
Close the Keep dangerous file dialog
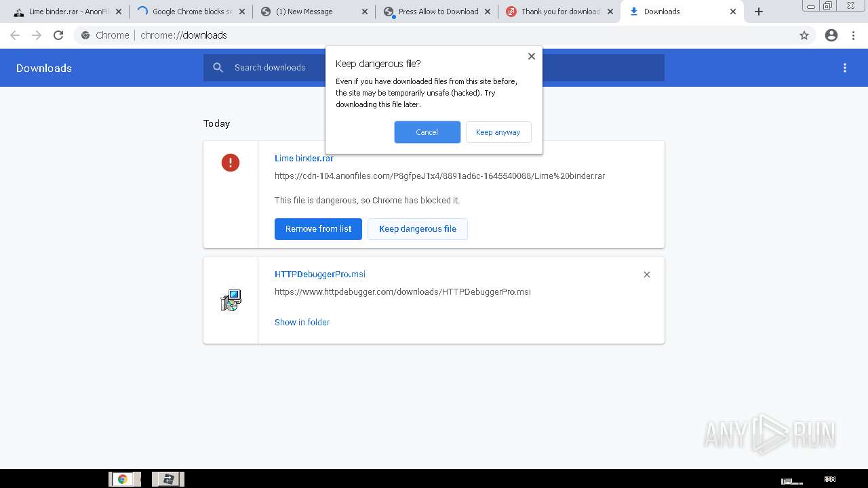click(x=532, y=56)
